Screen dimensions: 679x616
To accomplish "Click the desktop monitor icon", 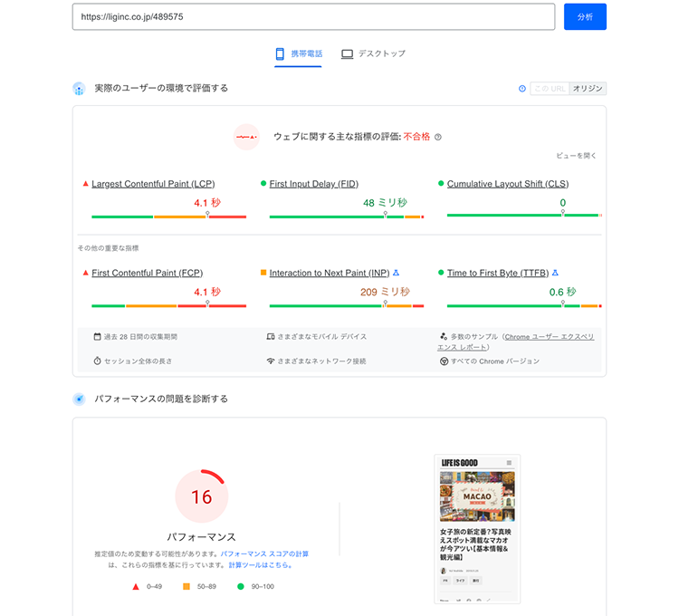I will pos(347,54).
